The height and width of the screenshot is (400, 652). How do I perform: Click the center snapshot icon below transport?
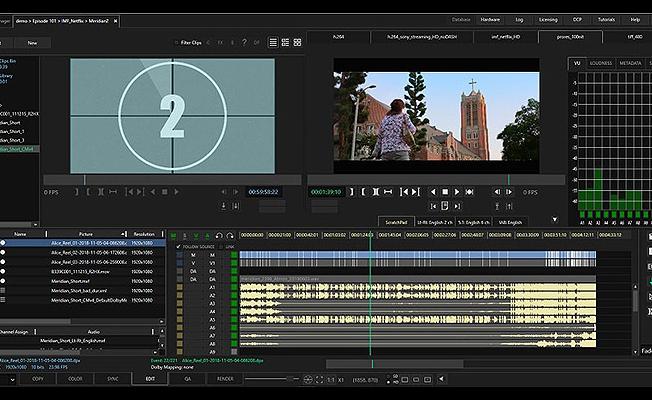pyautogui.click(x=445, y=206)
